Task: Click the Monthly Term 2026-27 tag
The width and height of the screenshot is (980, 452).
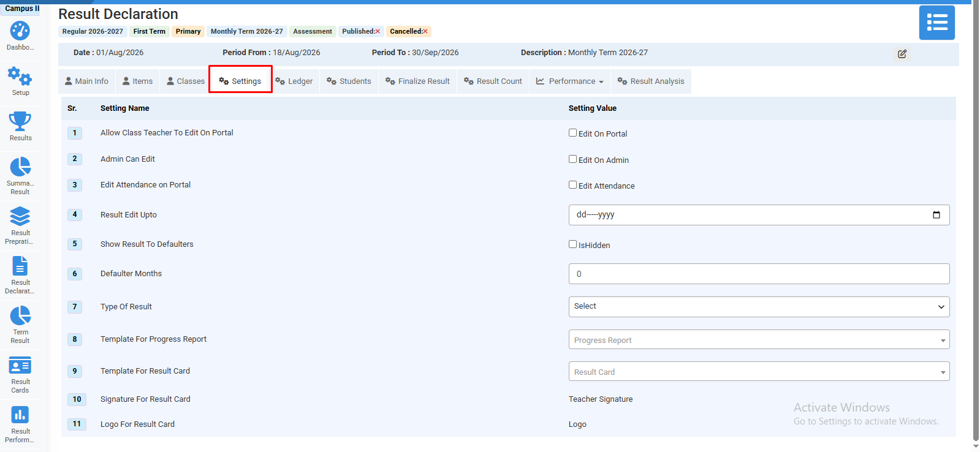Action: click(x=247, y=31)
